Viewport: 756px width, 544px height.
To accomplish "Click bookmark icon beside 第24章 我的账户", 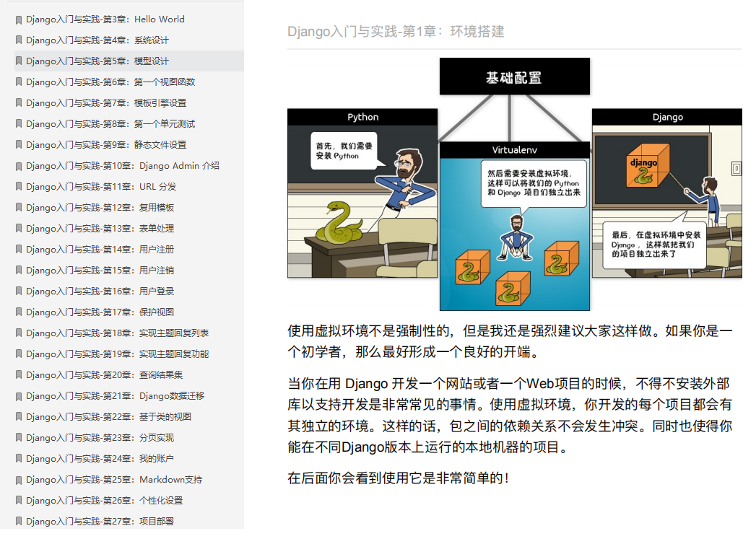I will (x=19, y=459).
